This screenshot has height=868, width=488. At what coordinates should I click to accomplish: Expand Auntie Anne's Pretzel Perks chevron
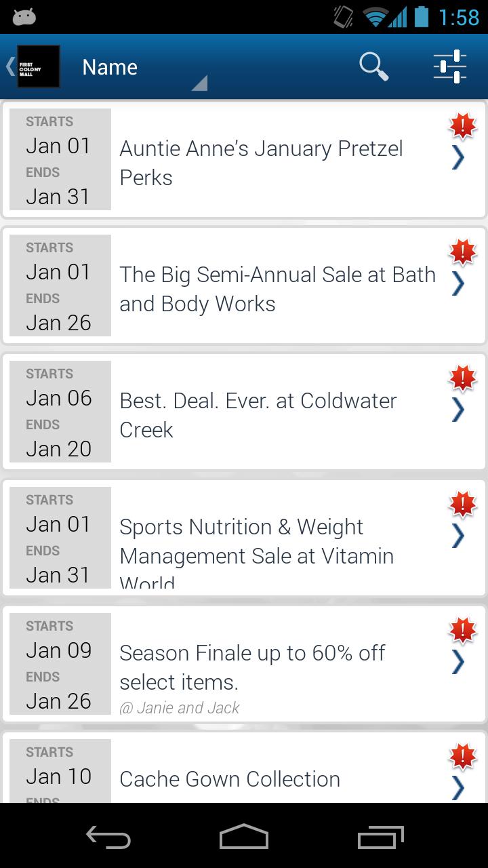[x=459, y=158]
